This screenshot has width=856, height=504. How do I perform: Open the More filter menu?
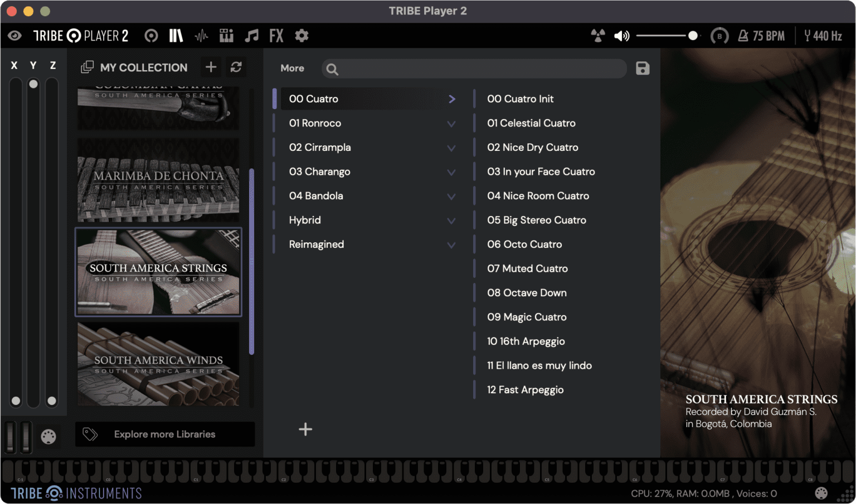[x=292, y=68]
